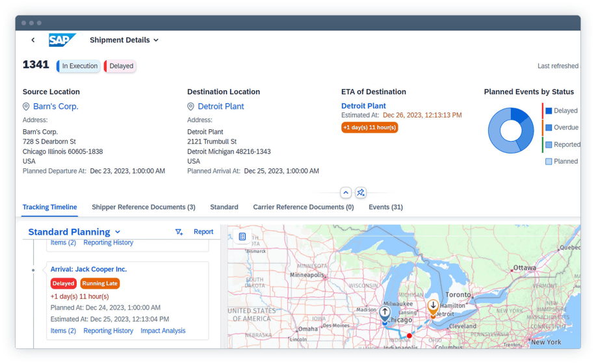Image resolution: width=596 pixels, height=364 pixels.
Task: Click the Planned Events donut chart
Action: point(511,131)
